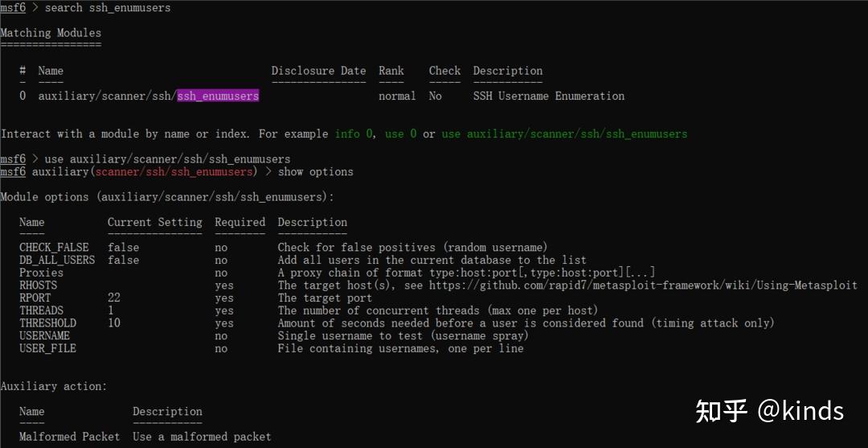868x448 pixels.
Task: Click the THREADS value '1'
Action: coord(111,310)
